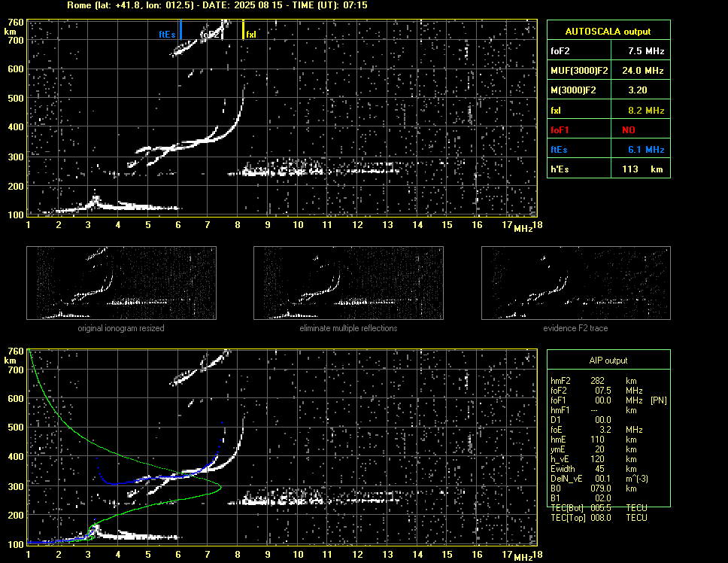
Task: Click the blue ftEs label in AUTOSCALA table
Action: pyautogui.click(x=559, y=150)
